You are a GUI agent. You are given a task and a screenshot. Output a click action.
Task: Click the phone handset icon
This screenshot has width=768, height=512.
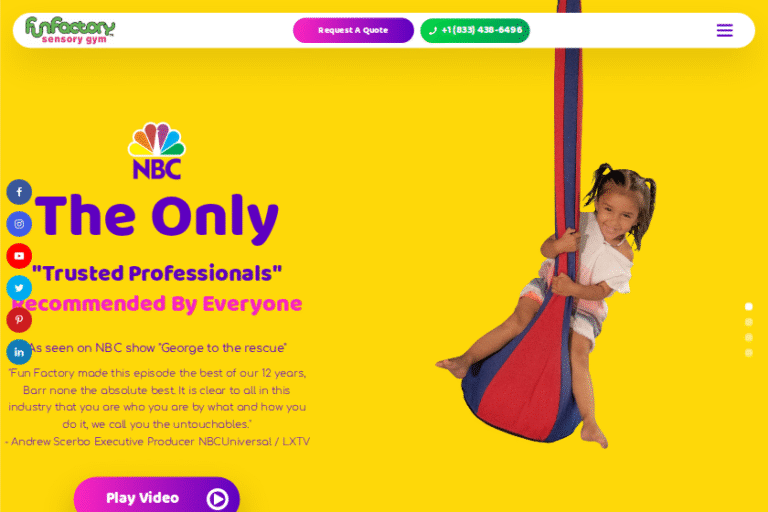pyautogui.click(x=432, y=30)
